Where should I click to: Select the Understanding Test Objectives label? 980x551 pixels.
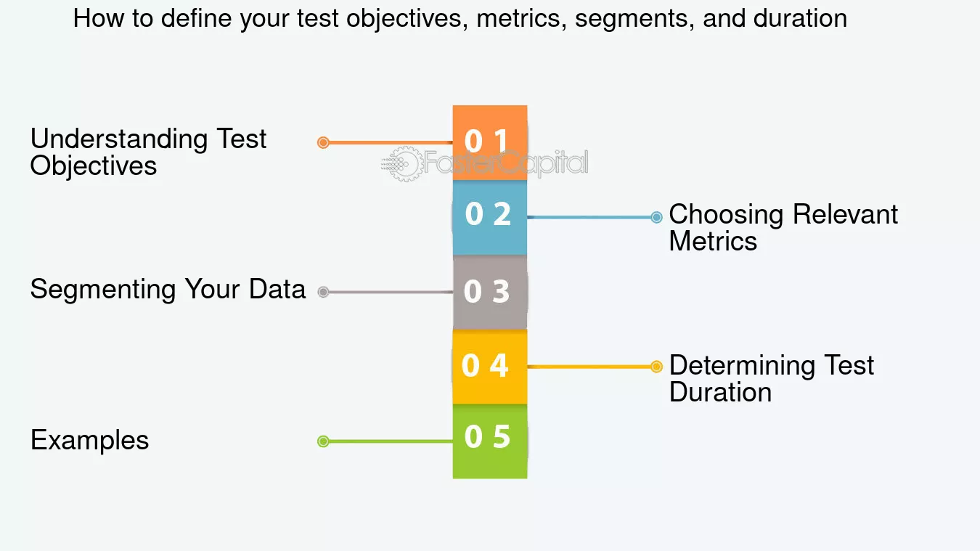coord(149,152)
